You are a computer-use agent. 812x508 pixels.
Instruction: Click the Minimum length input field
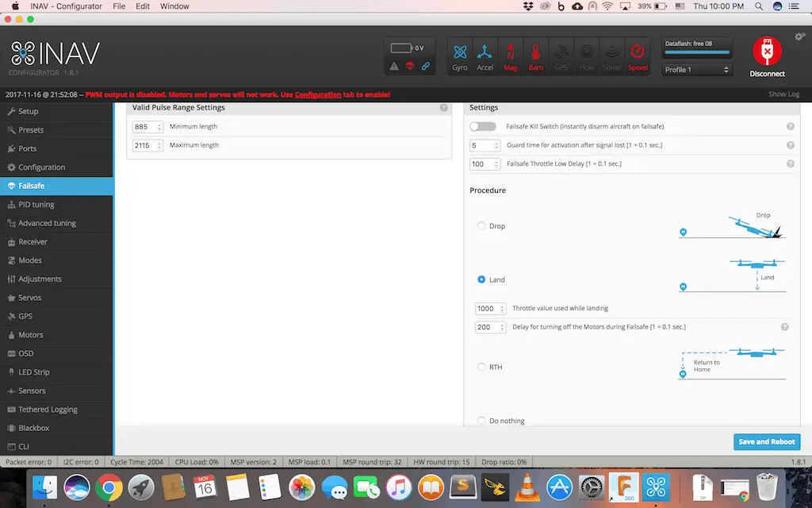[x=147, y=127]
